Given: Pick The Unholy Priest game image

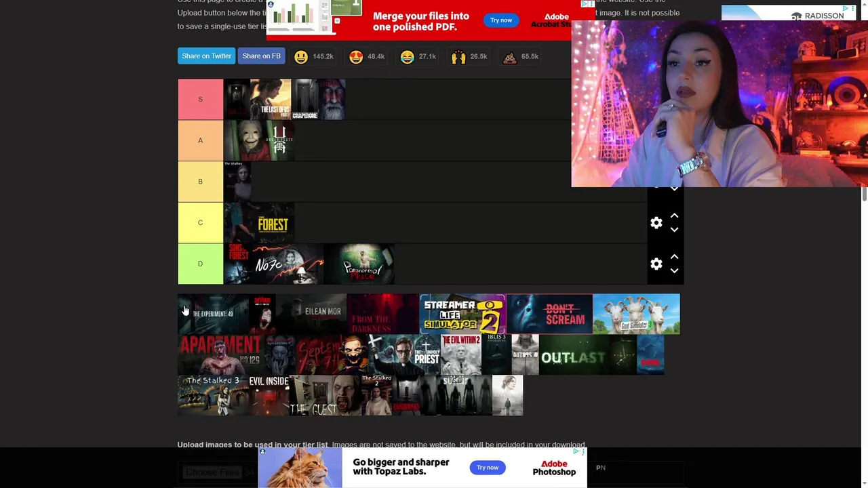Looking at the screenshot, I should pyautogui.click(x=405, y=354).
